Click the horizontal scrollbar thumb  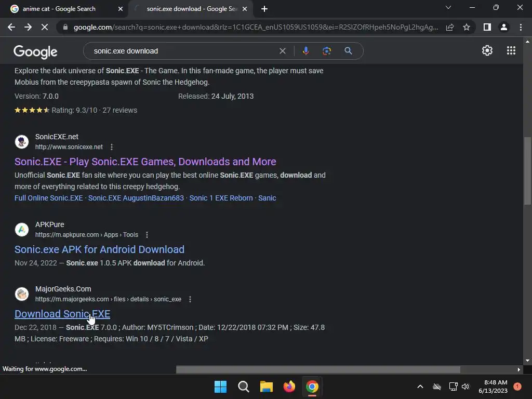[x=318, y=369]
